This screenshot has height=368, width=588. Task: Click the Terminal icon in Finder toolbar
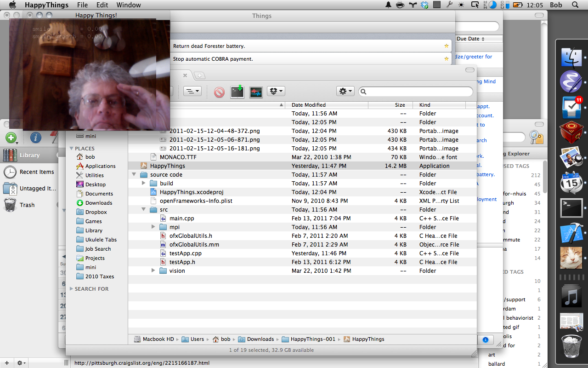point(237,92)
